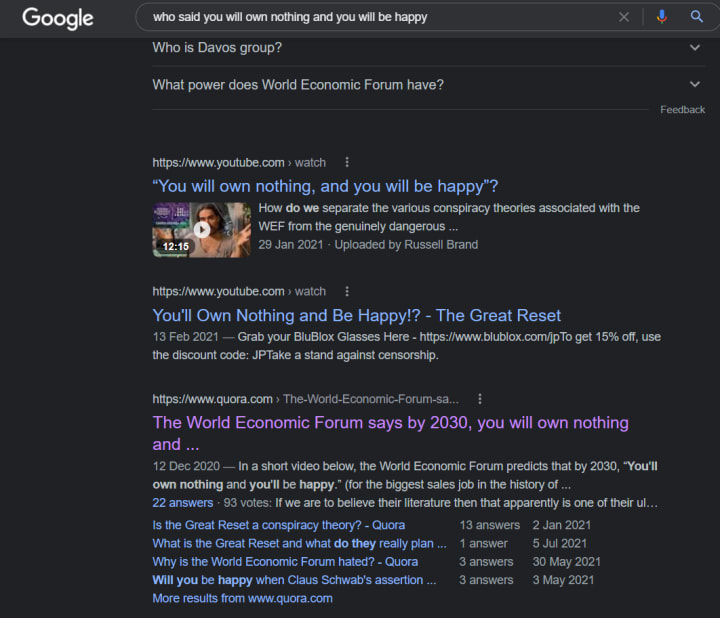Click the quora.com URL breadcrumb

coord(305,399)
